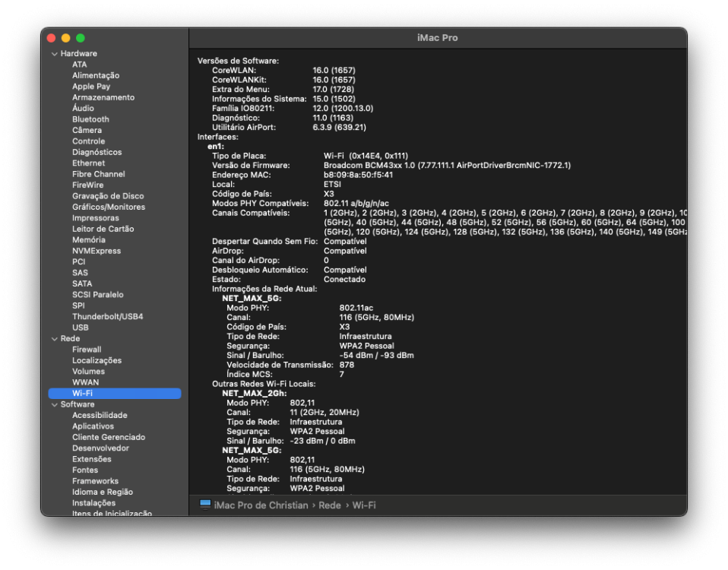This screenshot has height=570, width=728.
Task: Click the Broadcom BCM43xx firmware version text
Action: tap(447, 165)
